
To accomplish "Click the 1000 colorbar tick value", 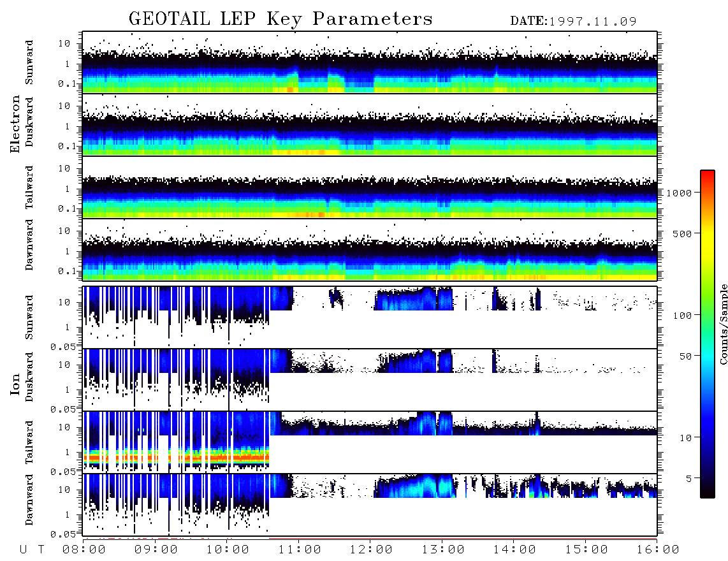I will (680, 193).
